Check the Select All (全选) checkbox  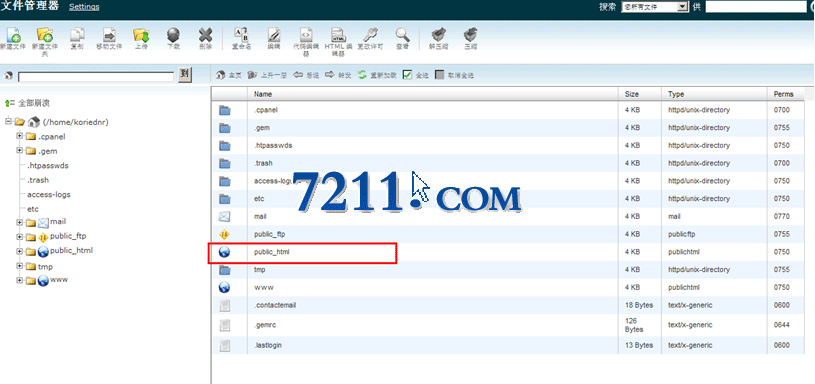click(408, 75)
